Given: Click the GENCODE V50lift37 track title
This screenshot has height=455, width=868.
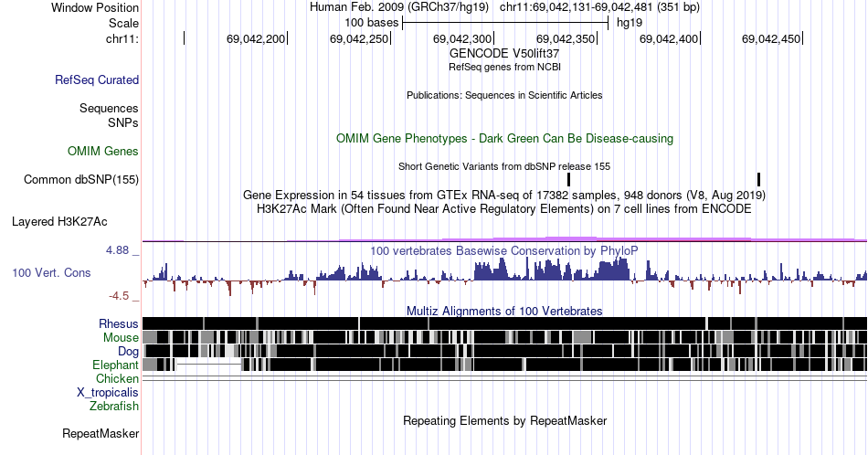Looking at the screenshot, I should 504,53.
